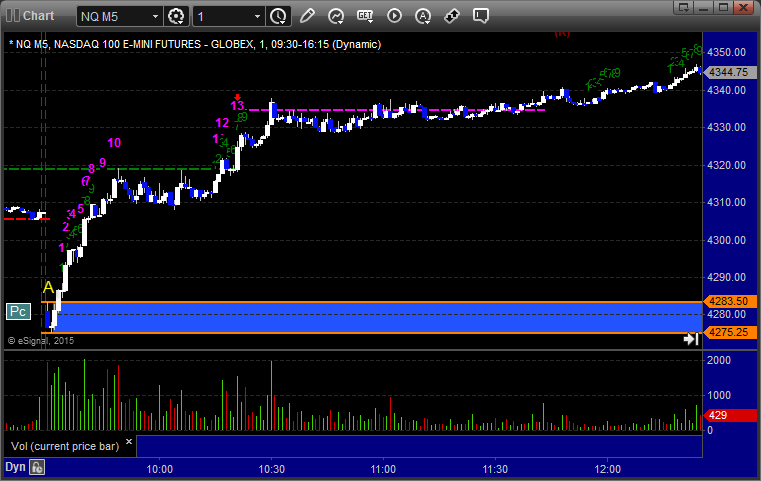
Task: Click the EFS script toolbar icon
Action: (365, 16)
